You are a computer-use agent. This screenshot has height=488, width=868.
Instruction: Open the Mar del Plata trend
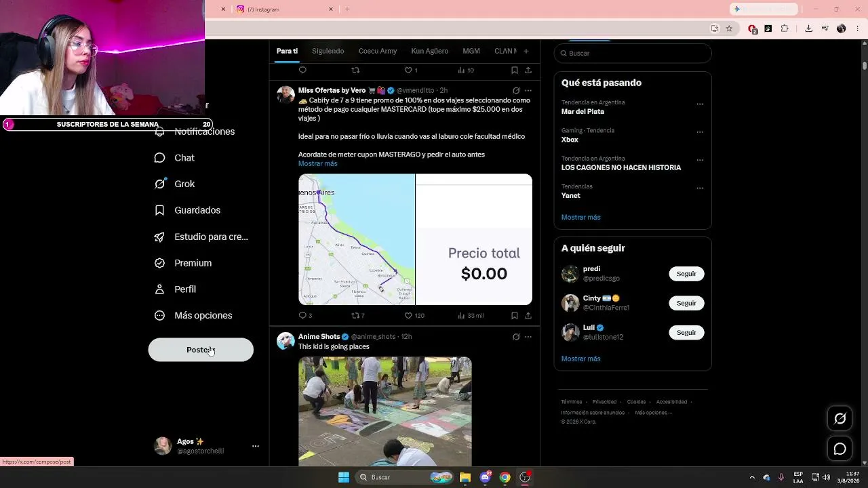point(583,111)
